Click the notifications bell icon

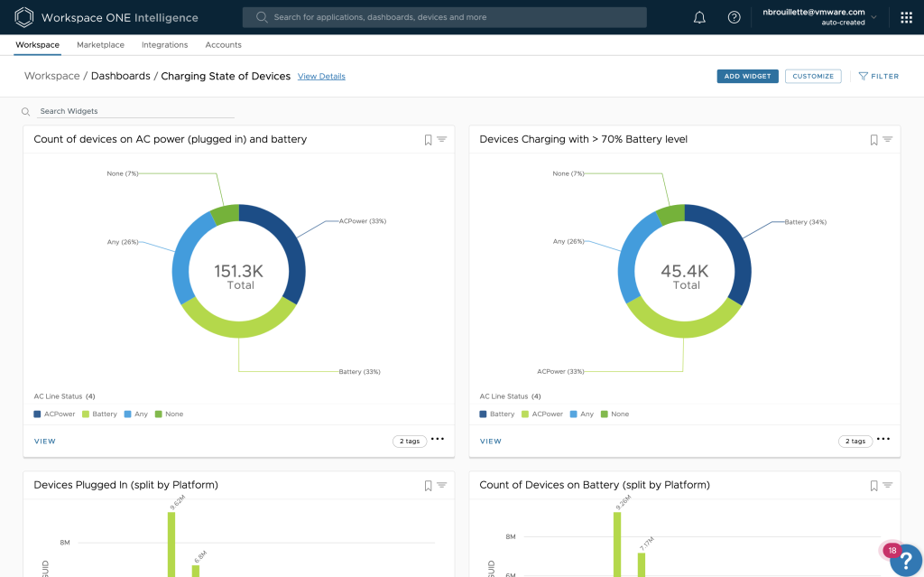click(x=699, y=17)
